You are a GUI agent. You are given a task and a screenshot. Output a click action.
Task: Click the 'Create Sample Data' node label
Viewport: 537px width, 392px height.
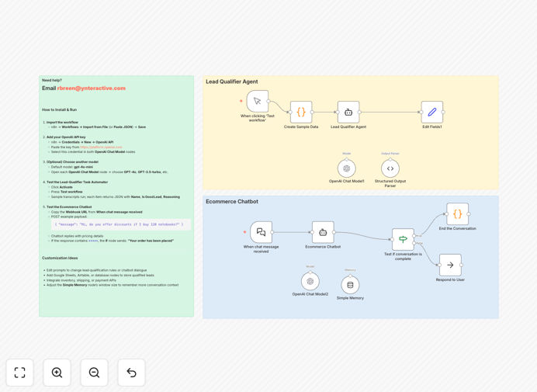click(x=301, y=127)
